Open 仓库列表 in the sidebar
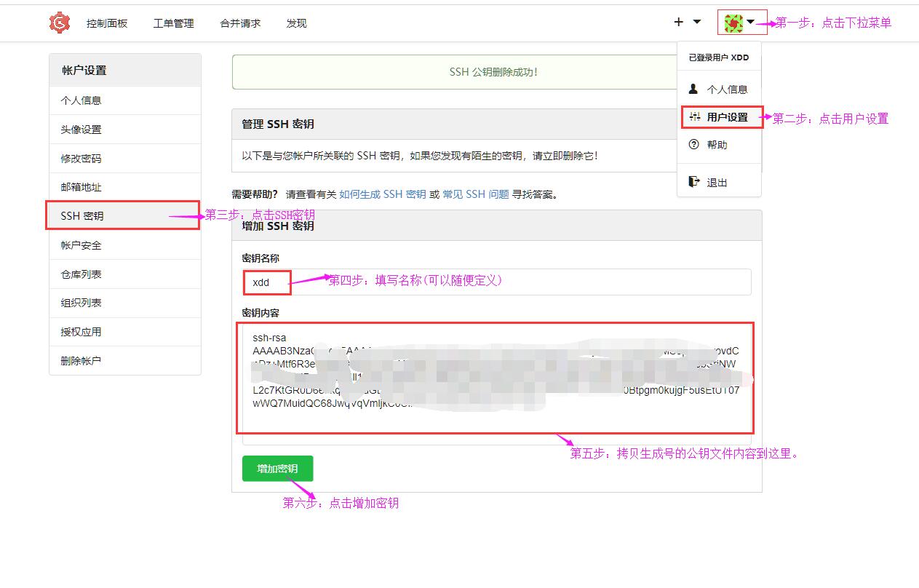919x588 pixels. [125, 274]
